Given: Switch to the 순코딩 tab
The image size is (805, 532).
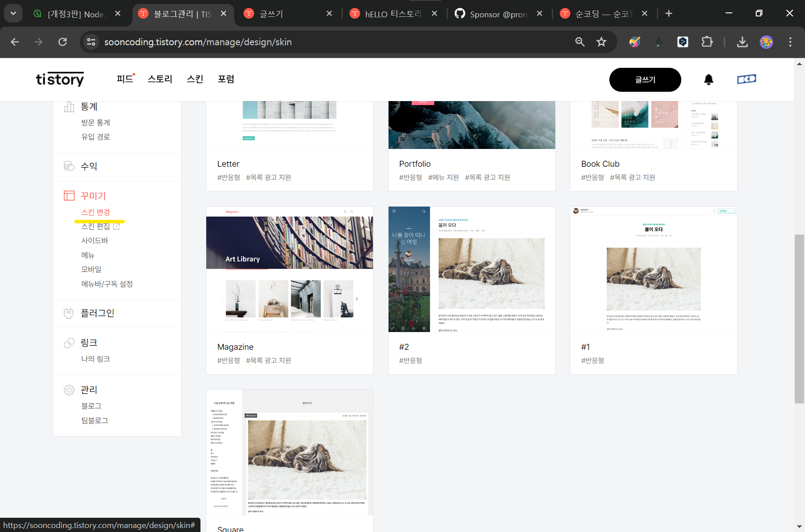Looking at the screenshot, I should (604, 14).
